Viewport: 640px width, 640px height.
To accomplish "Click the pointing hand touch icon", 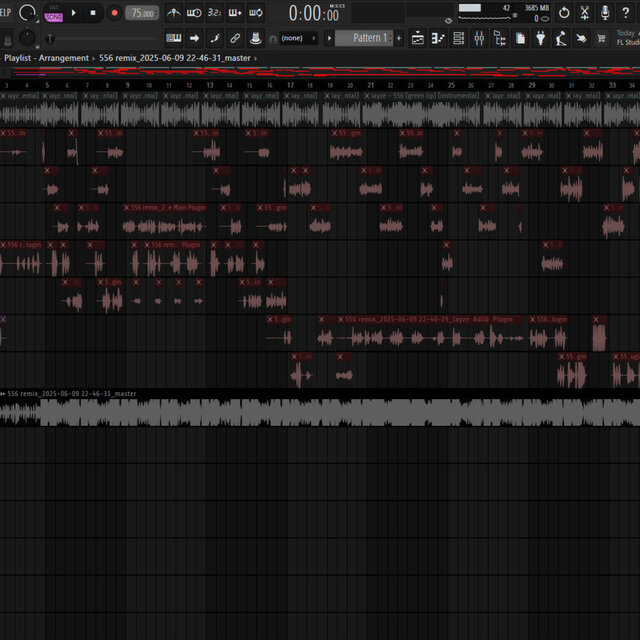I will point(581,38).
